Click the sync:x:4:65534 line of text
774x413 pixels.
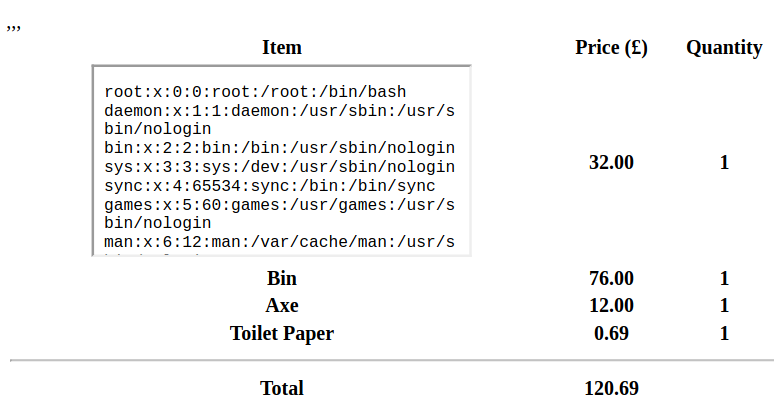(270, 186)
